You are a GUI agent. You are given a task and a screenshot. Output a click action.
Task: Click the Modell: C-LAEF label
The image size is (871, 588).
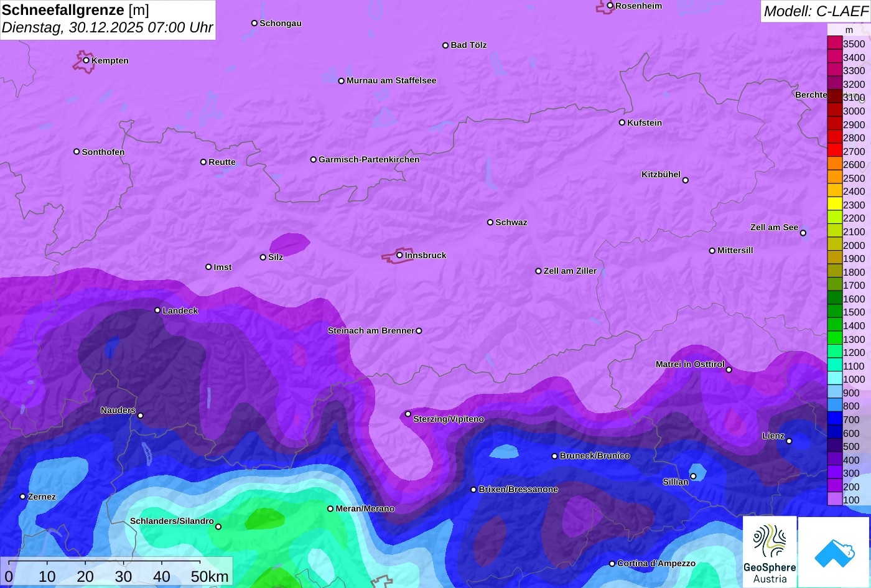coord(816,11)
